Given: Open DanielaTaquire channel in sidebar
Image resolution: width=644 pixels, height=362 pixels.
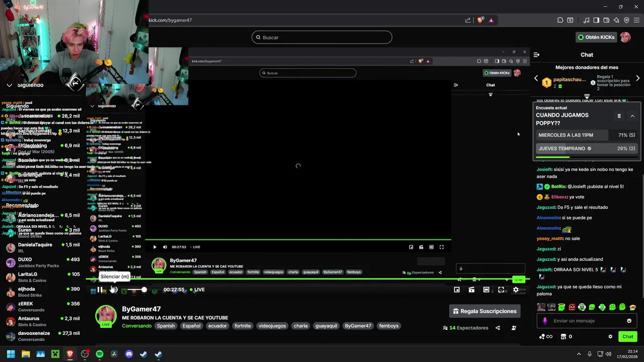Looking at the screenshot, I should 43,247.
